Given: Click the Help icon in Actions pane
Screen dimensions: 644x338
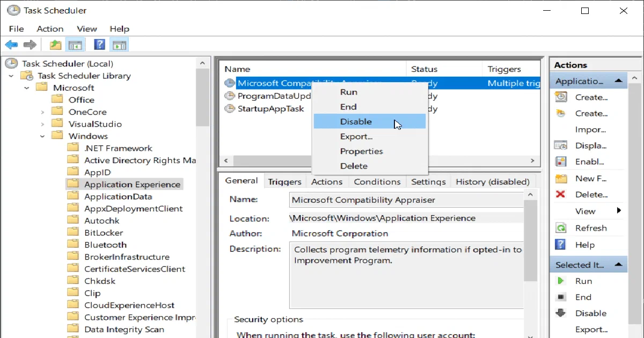Looking at the screenshot, I should (x=561, y=245).
